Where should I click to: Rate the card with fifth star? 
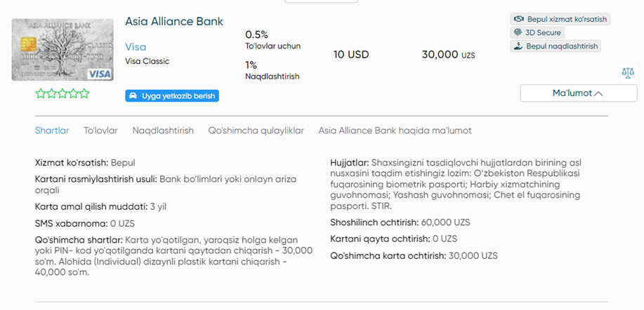(x=84, y=93)
